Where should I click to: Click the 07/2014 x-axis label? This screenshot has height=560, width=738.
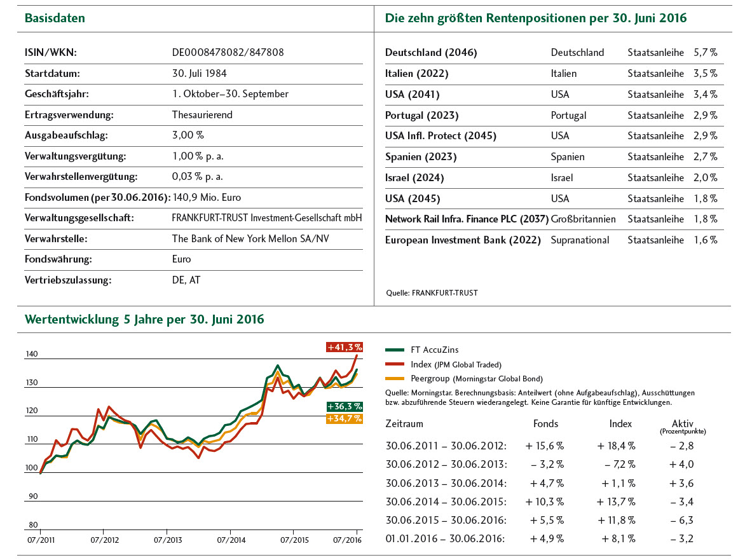(x=230, y=540)
